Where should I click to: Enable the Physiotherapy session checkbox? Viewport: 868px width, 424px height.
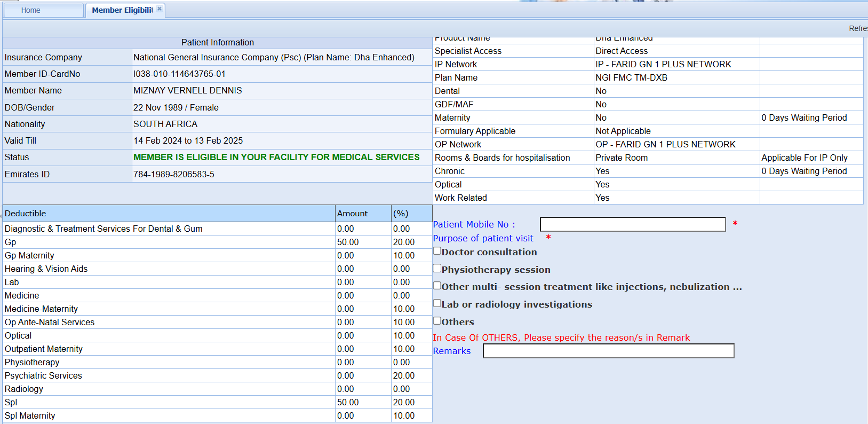pyautogui.click(x=437, y=269)
